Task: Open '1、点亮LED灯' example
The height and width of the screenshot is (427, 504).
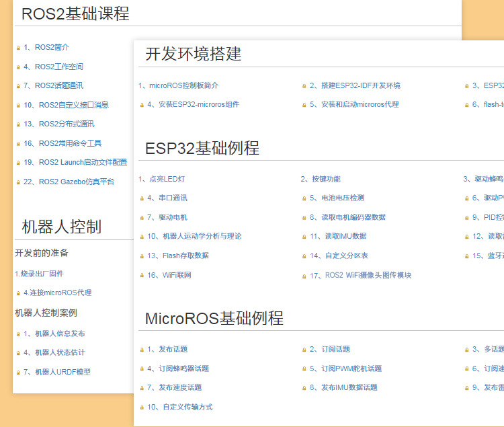Action: pyautogui.click(x=162, y=179)
